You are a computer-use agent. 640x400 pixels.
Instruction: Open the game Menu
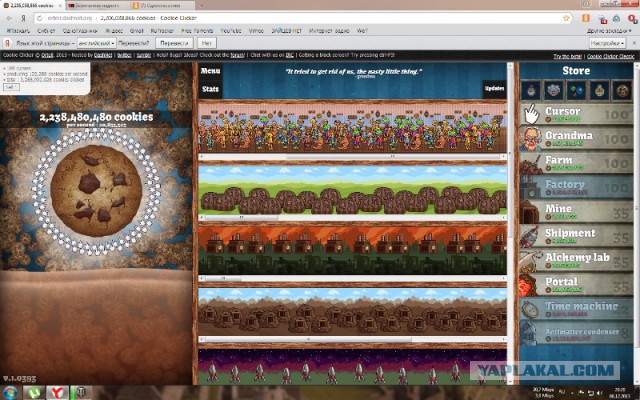pyautogui.click(x=210, y=71)
